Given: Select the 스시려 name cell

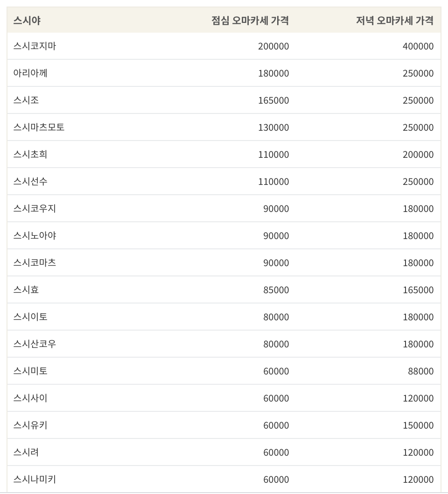Looking at the screenshot, I should pyautogui.click(x=26, y=452).
